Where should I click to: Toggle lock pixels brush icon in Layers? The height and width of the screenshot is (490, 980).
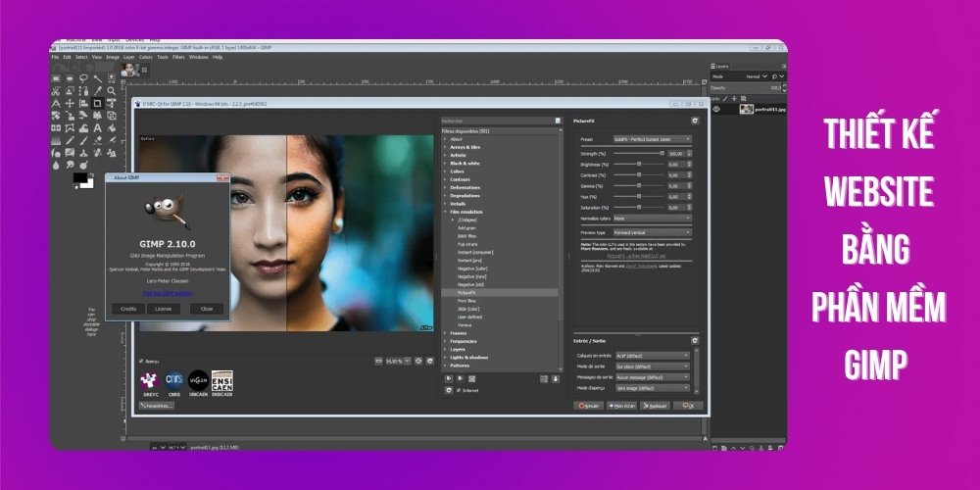tap(725, 98)
